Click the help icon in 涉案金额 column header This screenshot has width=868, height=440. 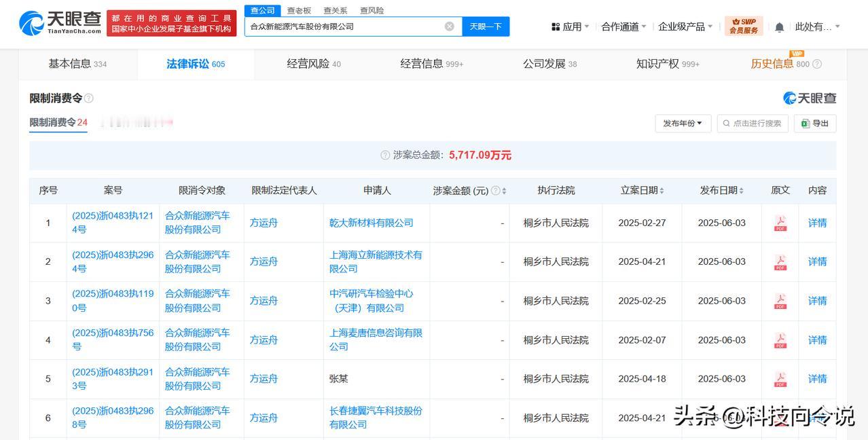(x=495, y=191)
